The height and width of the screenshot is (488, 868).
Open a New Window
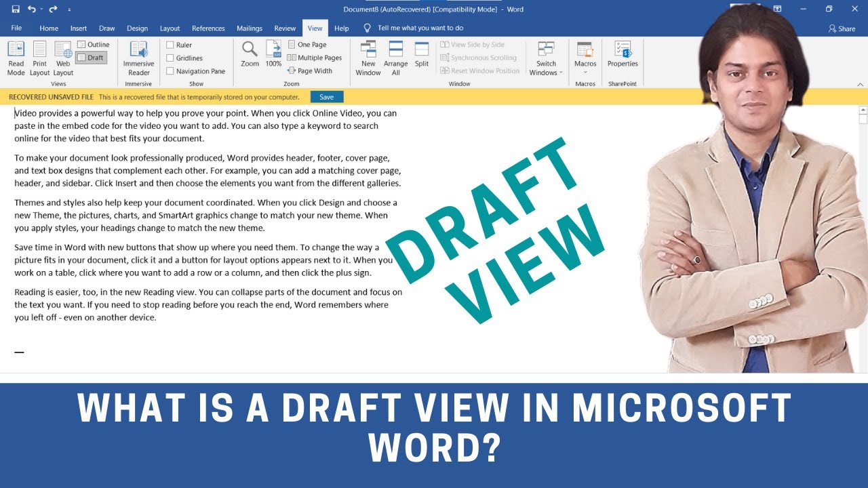tap(368, 58)
